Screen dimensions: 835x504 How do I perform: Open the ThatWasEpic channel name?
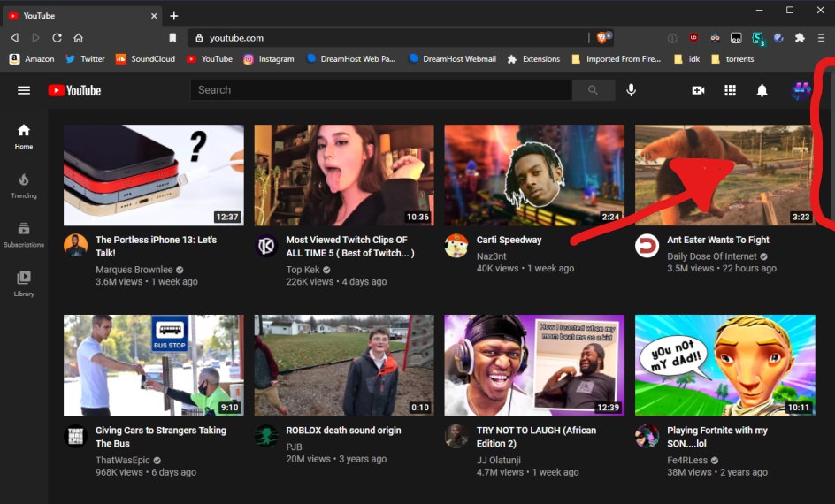tap(123, 461)
